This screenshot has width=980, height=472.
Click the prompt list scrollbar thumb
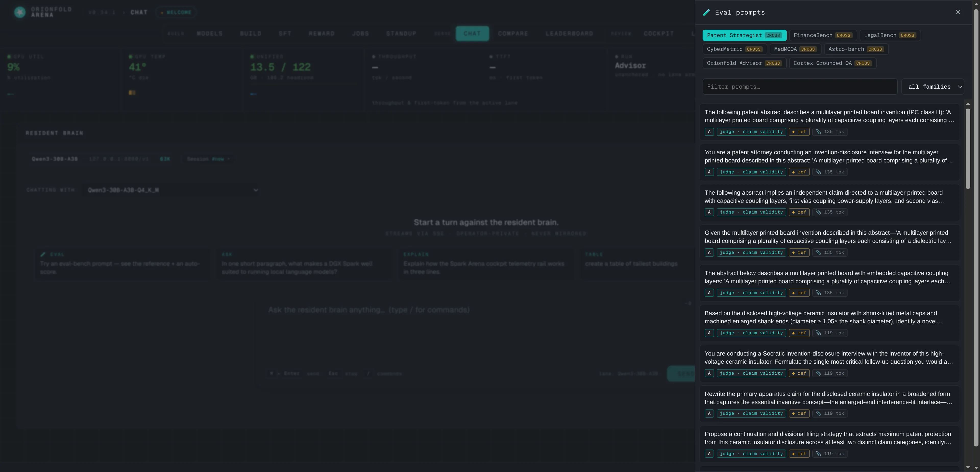(x=968, y=148)
